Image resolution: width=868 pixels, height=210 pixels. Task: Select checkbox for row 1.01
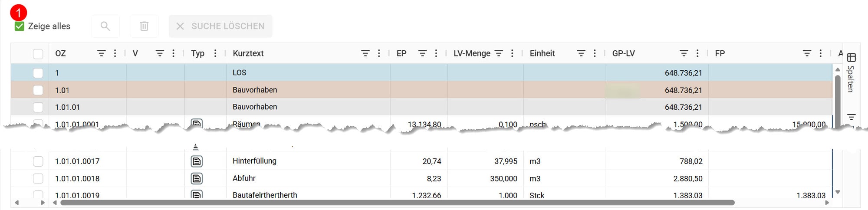click(38, 90)
